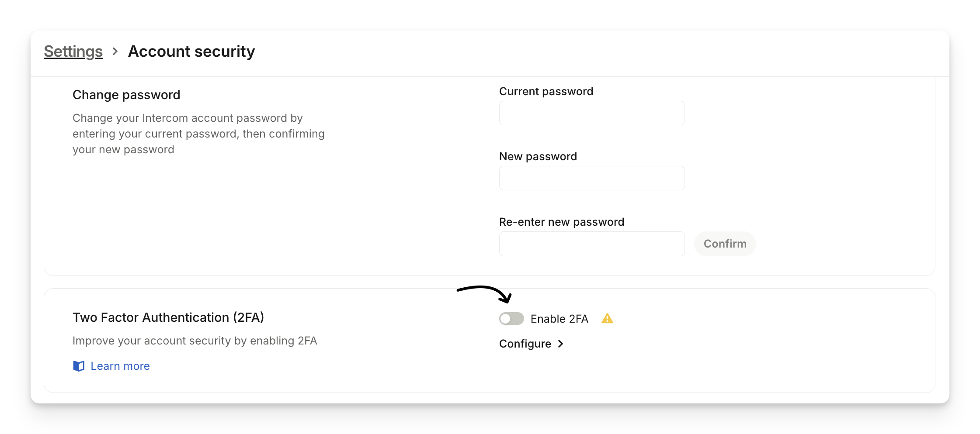Click the Enable 2FA label text
The height and width of the screenshot is (434, 980).
(x=559, y=319)
